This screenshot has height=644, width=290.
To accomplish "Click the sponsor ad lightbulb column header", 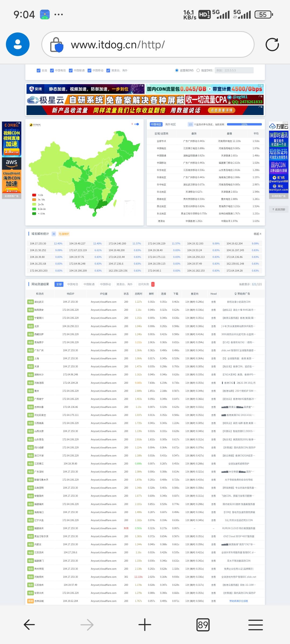I will (242, 294).
